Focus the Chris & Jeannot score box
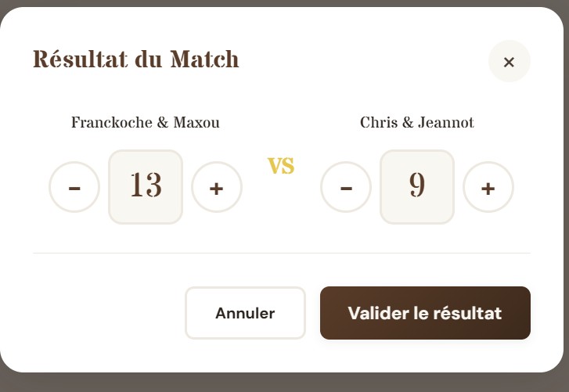The height and width of the screenshot is (392, 569). [417, 186]
